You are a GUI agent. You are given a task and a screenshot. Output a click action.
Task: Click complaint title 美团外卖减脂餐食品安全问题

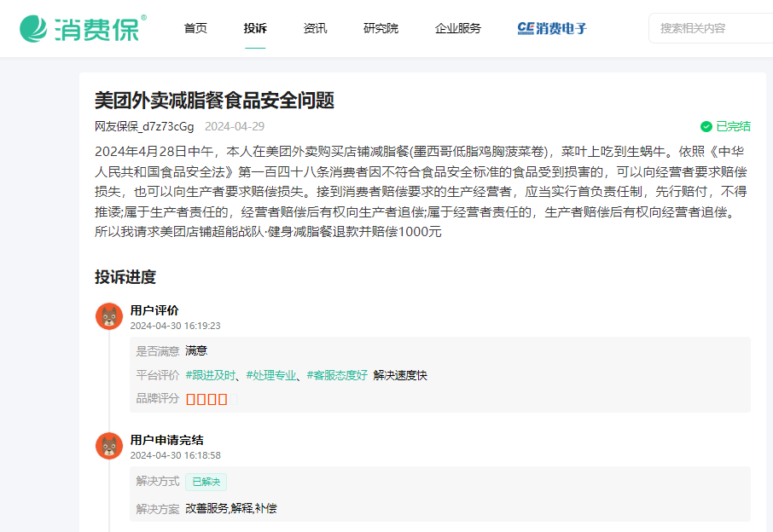click(x=214, y=101)
